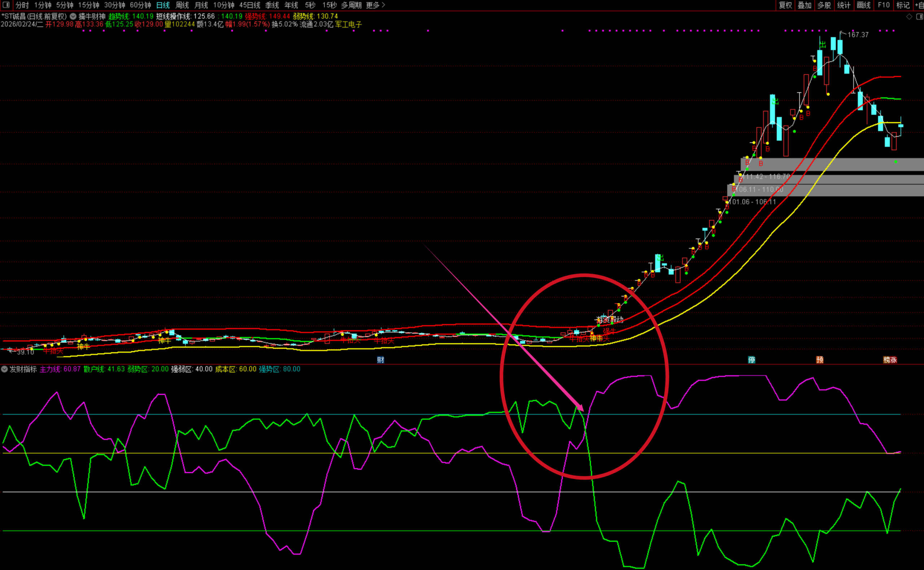The width and height of the screenshot is (924, 570).
Task: Click the 榜涨 ranking marker icon
Action: pos(890,360)
